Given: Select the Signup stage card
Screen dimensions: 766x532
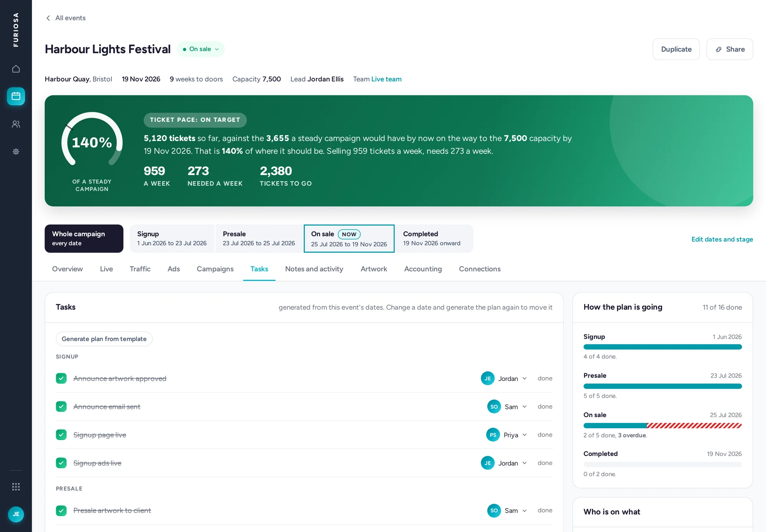Looking at the screenshot, I should (x=172, y=239).
